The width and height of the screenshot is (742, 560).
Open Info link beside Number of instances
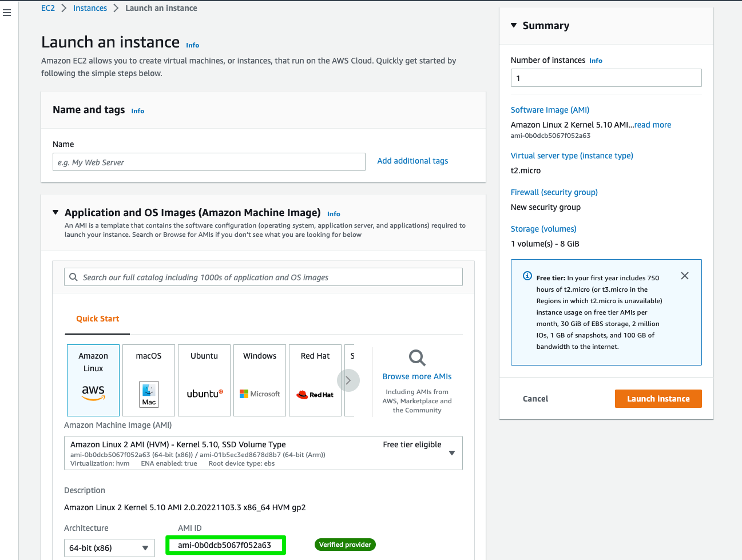[x=596, y=61]
